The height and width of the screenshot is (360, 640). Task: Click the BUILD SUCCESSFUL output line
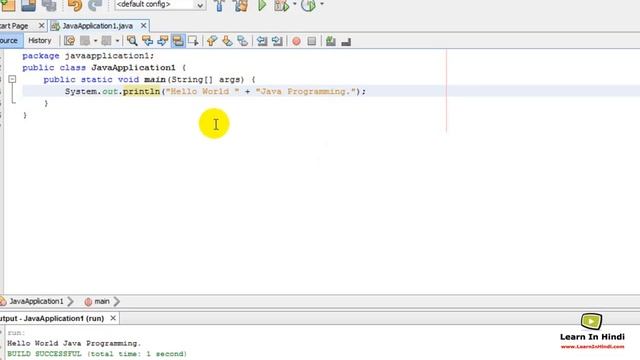97,354
